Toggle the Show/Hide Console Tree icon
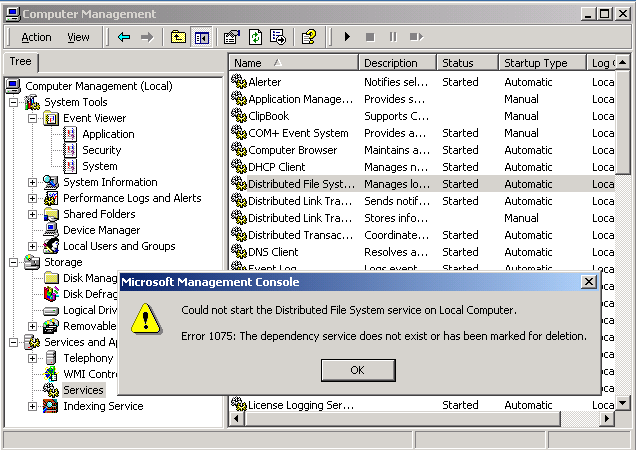Screen dimensions: 636x450 click(x=202, y=37)
